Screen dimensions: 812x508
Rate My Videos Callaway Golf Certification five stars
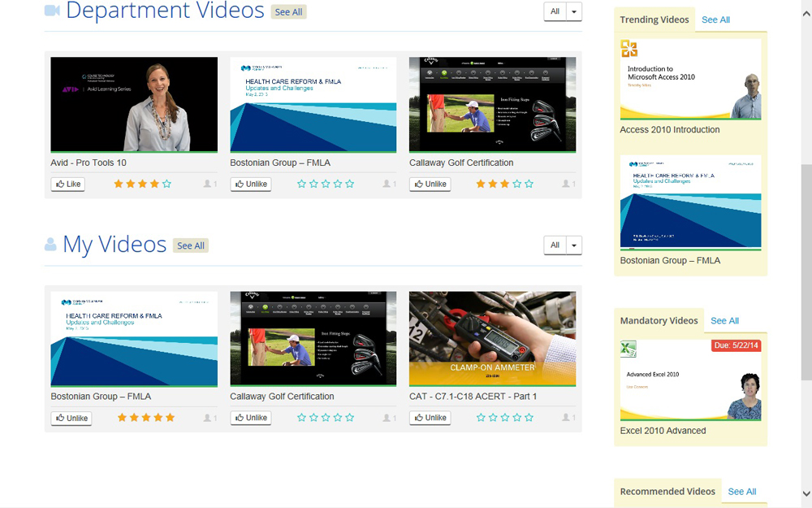pyautogui.click(x=349, y=418)
